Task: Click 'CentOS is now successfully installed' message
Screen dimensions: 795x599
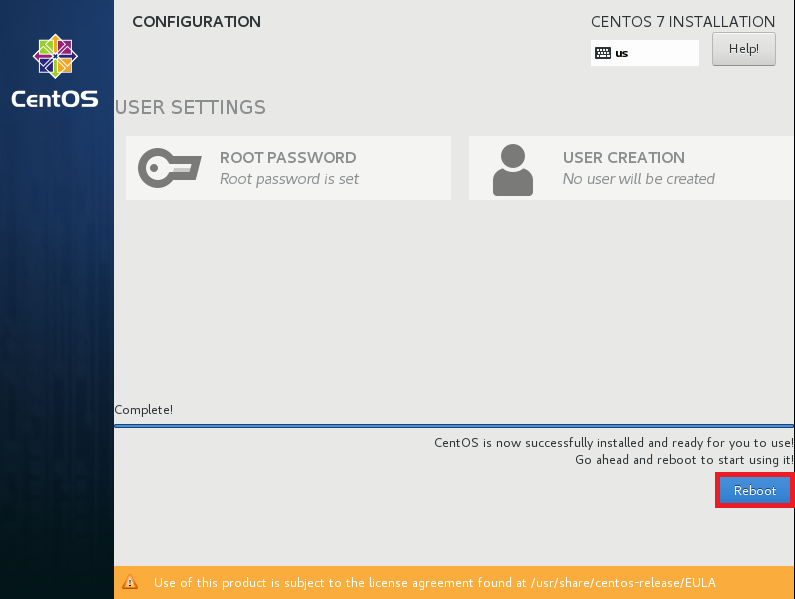Action: tap(613, 443)
